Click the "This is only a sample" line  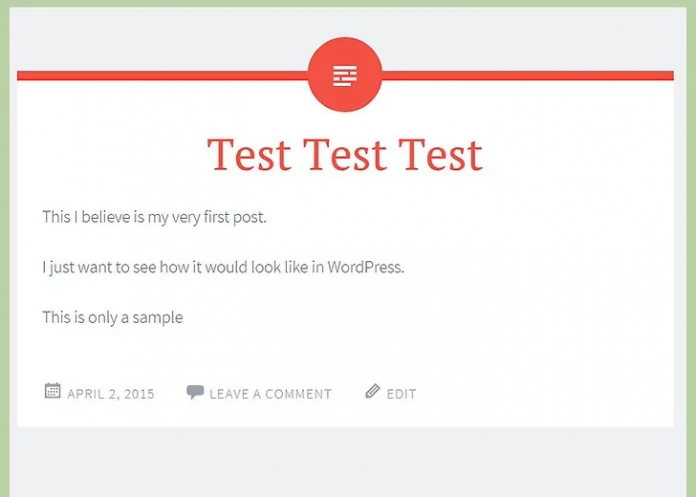[x=112, y=317]
